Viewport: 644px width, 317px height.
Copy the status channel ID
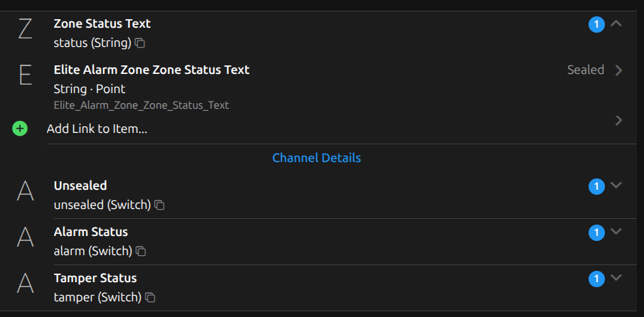[x=140, y=43]
